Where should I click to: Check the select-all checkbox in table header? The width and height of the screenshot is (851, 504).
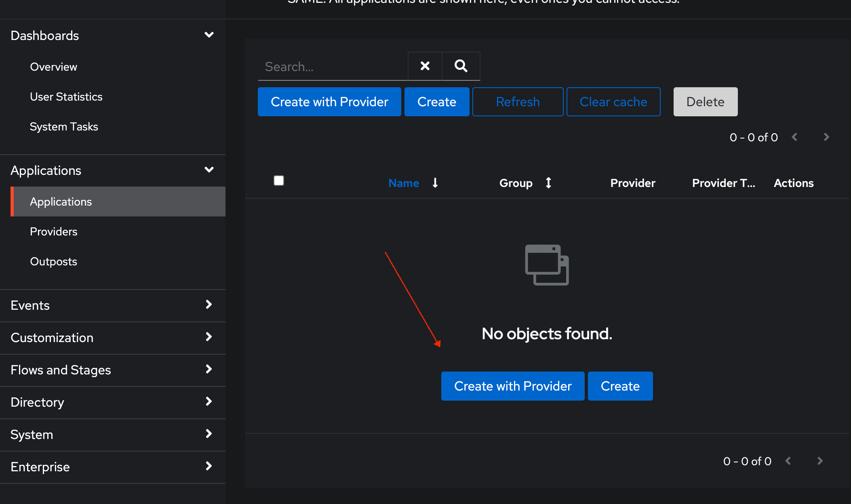[278, 181]
